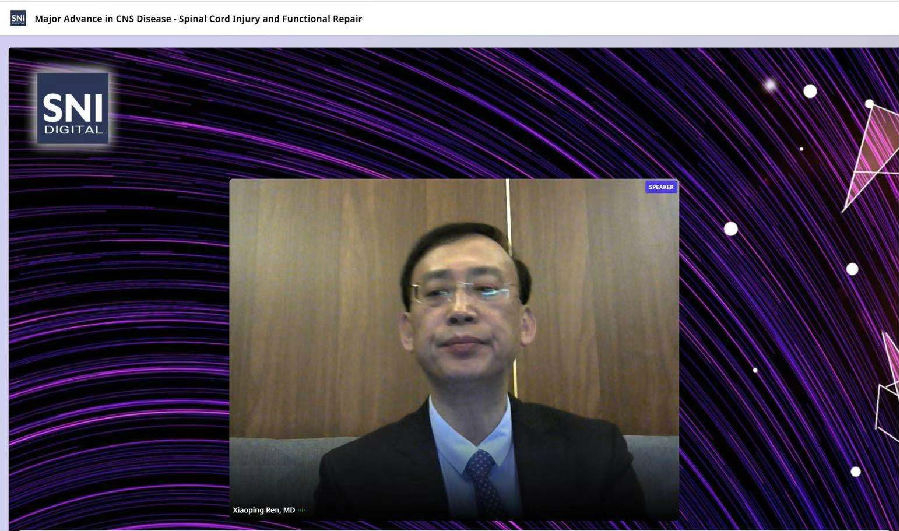This screenshot has width=899, height=531.
Task: Click the white dot at bottom right
Action: pos(855,471)
